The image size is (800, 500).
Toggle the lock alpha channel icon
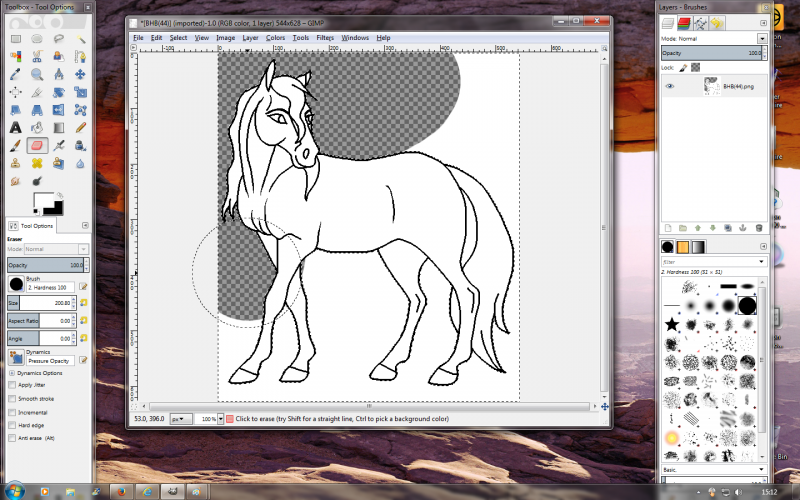click(x=695, y=67)
